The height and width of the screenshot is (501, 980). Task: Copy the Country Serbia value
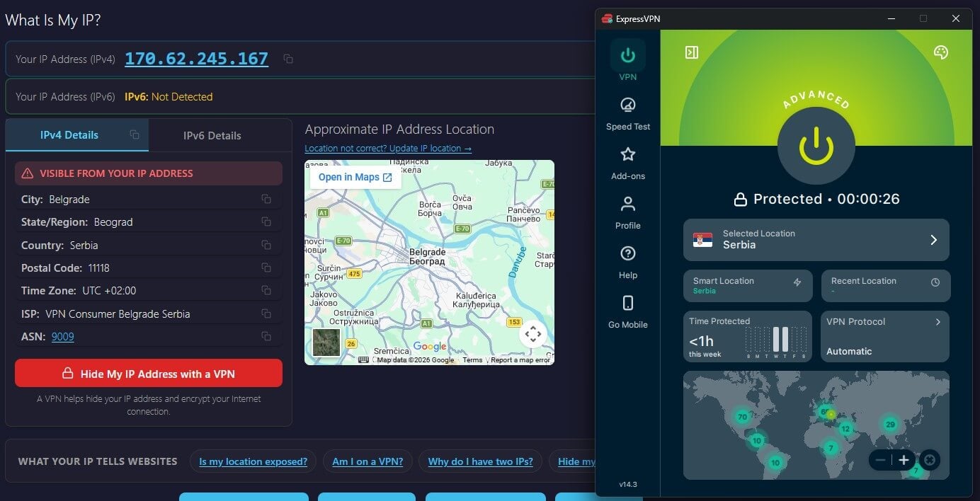[x=266, y=245]
